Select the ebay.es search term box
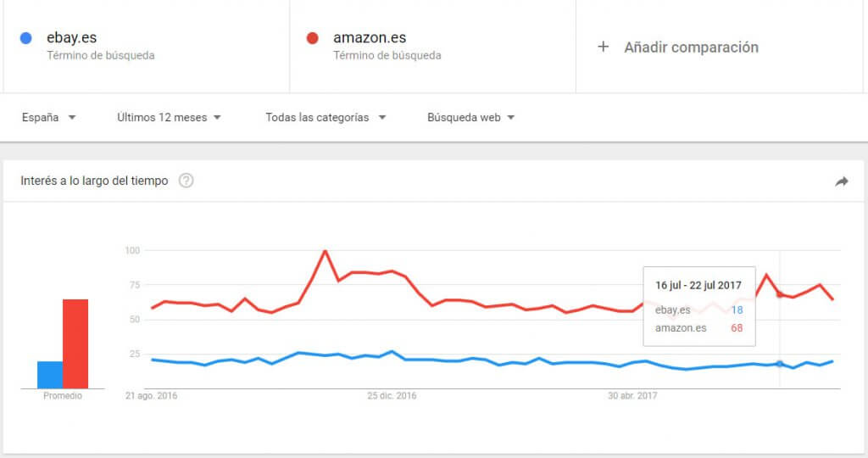The height and width of the screenshot is (458, 868). (146, 46)
